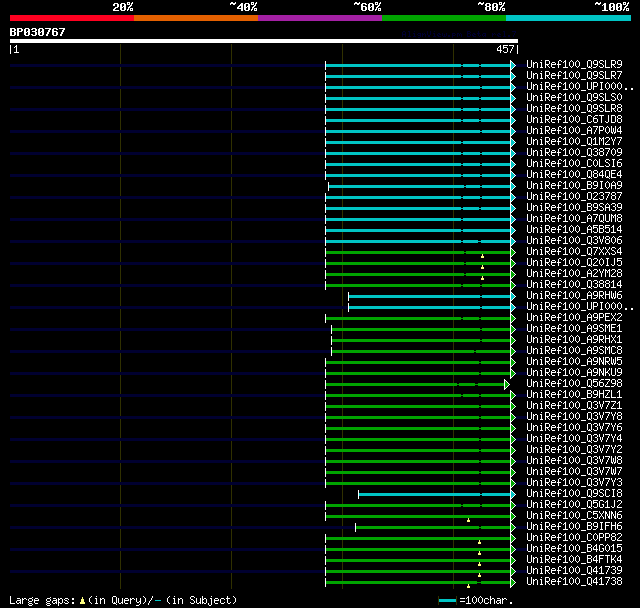Click the cyan ~100% identity legend segment
Screen dimensions: 640x608
click(x=569, y=18)
